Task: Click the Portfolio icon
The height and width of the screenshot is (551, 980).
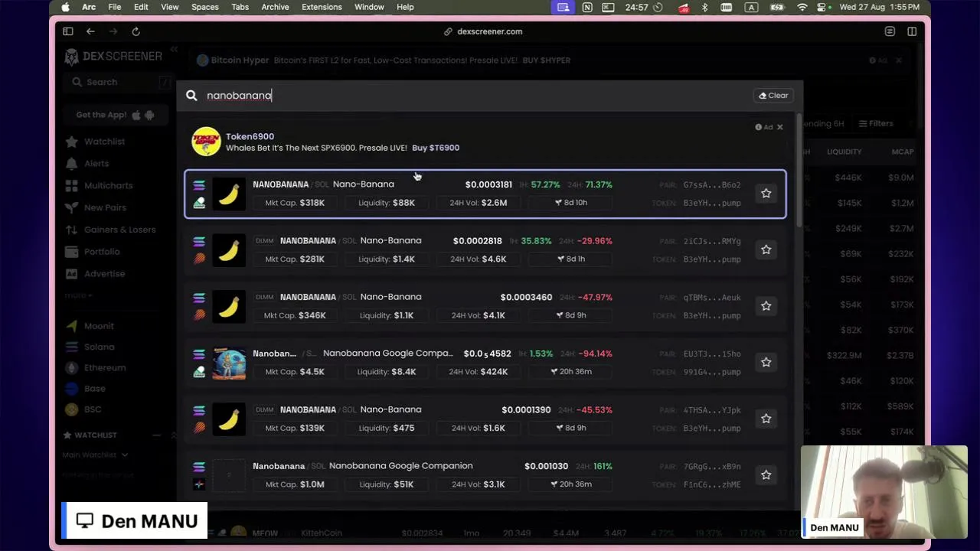Action: point(71,252)
